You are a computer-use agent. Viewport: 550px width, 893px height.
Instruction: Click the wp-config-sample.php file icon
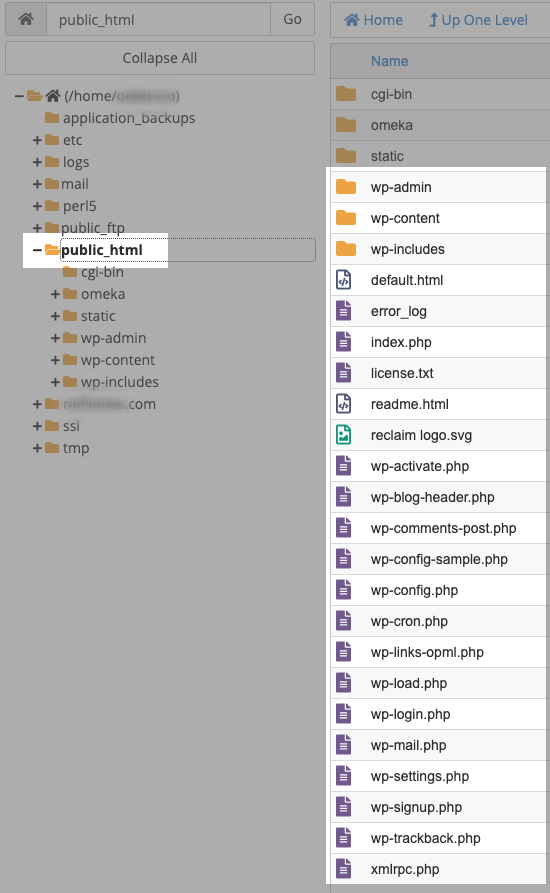[x=343, y=559]
